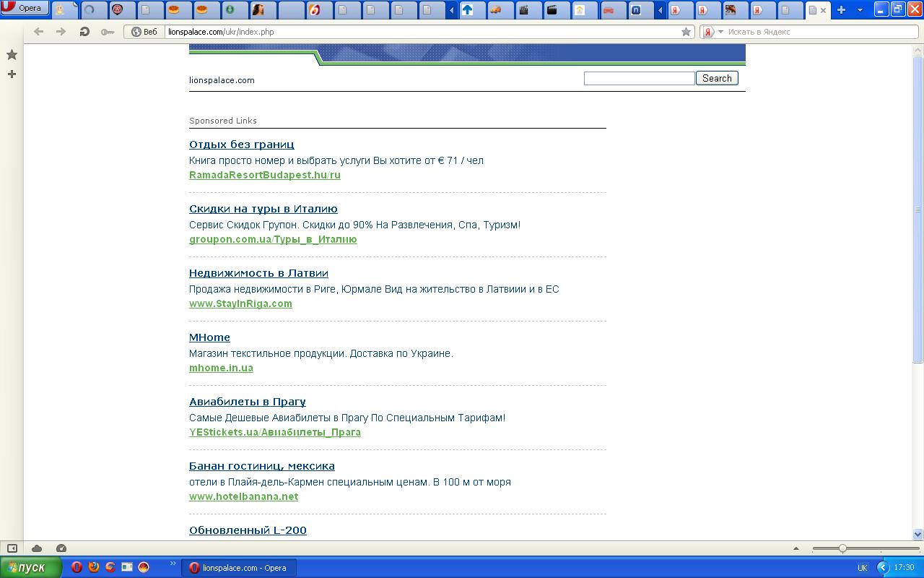Image resolution: width=924 pixels, height=578 pixels.
Task: Click the page search text box
Action: click(x=640, y=78)
